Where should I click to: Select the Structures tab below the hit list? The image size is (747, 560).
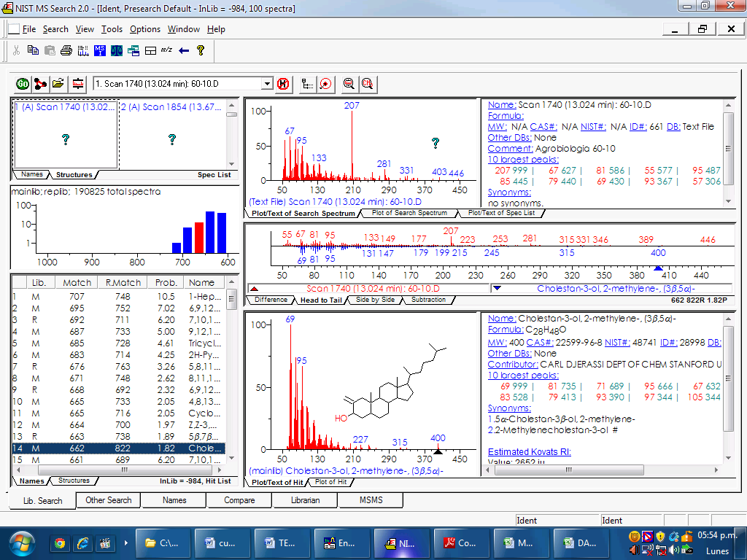74,481
